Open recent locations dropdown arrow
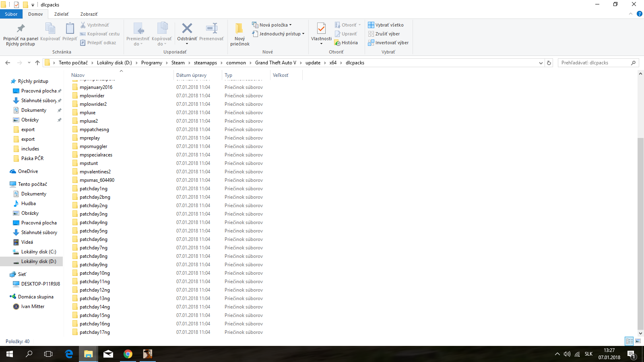The image size is (644, 362). click(29, 63)
